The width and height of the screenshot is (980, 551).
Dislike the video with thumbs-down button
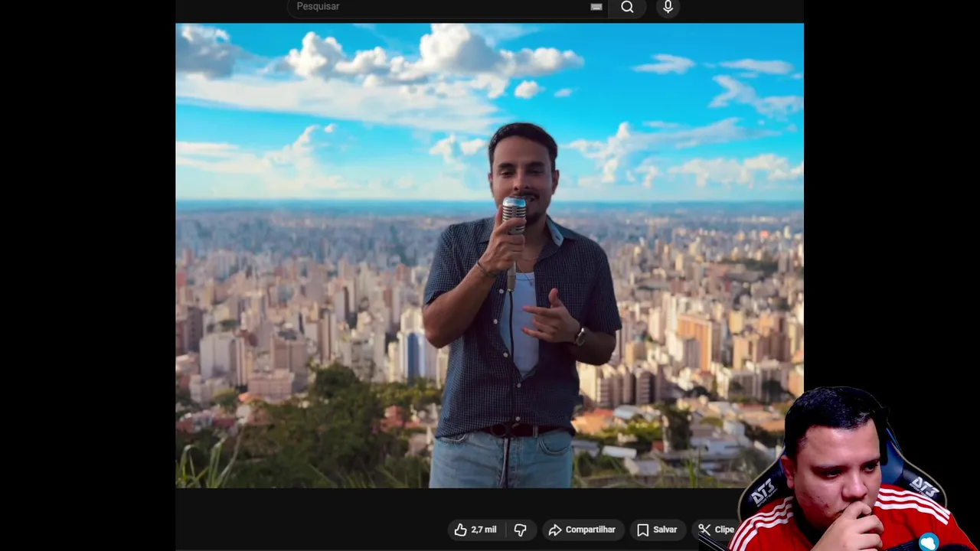tap(521, 530)
